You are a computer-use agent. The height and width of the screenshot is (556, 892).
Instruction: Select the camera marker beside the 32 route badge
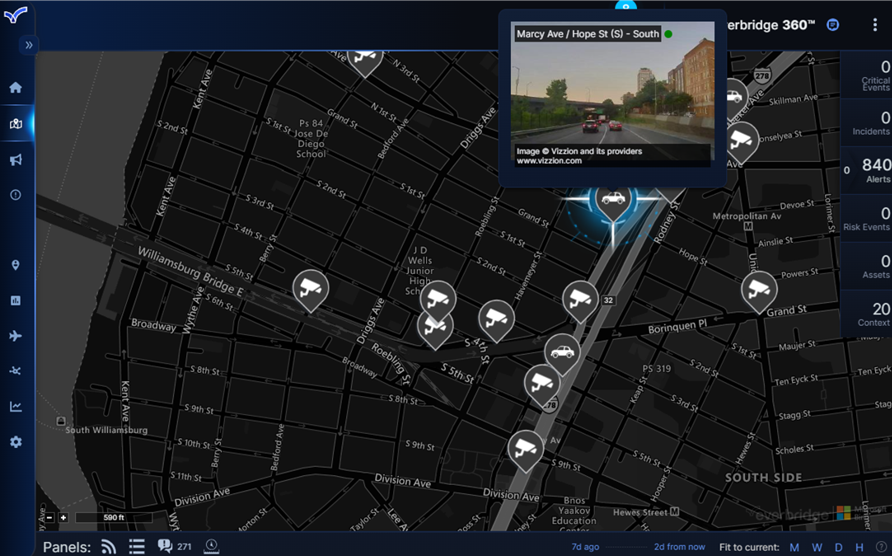pos(580,301)
